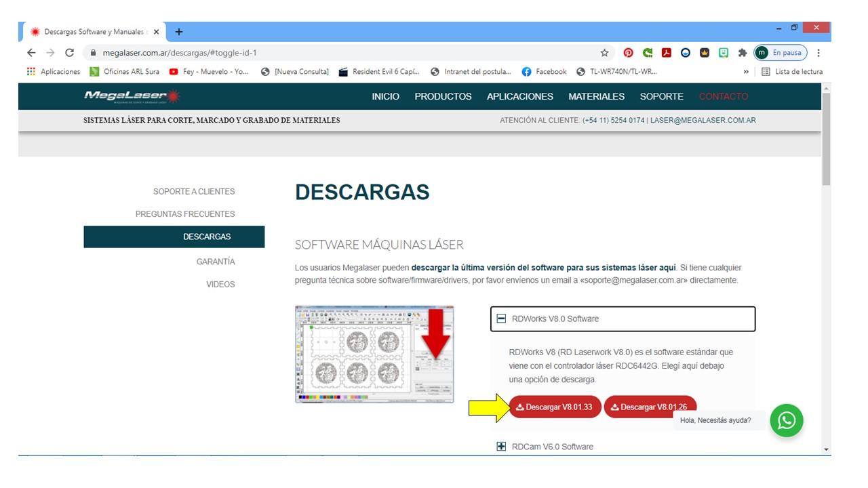
Task: Open the green smiley extension
Action: (724, 53)
